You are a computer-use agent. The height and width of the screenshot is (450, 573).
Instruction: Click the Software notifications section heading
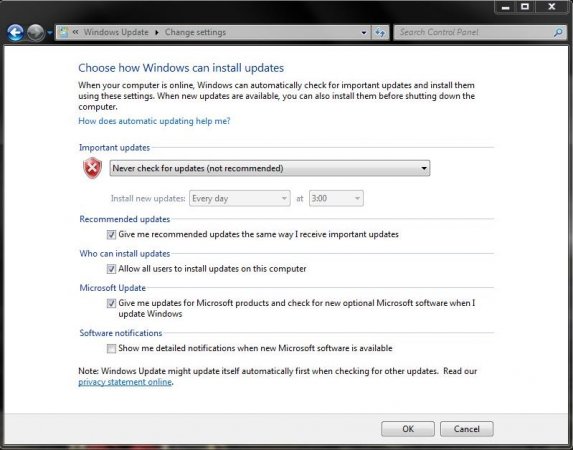pos(121,333)
